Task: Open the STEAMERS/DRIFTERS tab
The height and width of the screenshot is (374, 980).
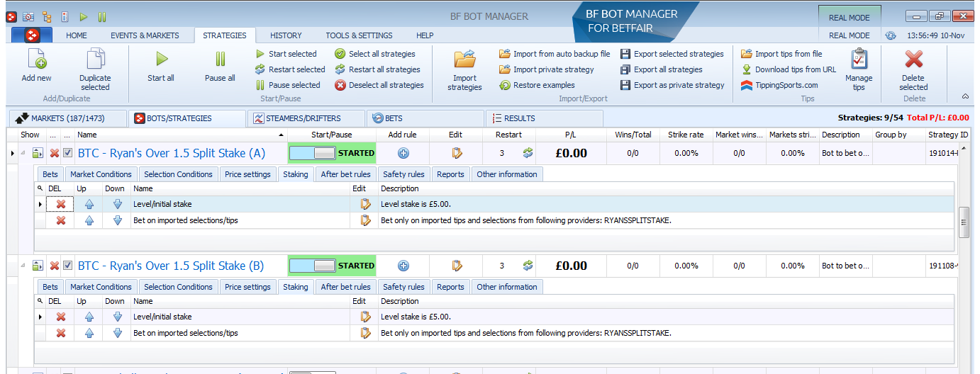Action: pyautogui.click(x=307, y=118)
